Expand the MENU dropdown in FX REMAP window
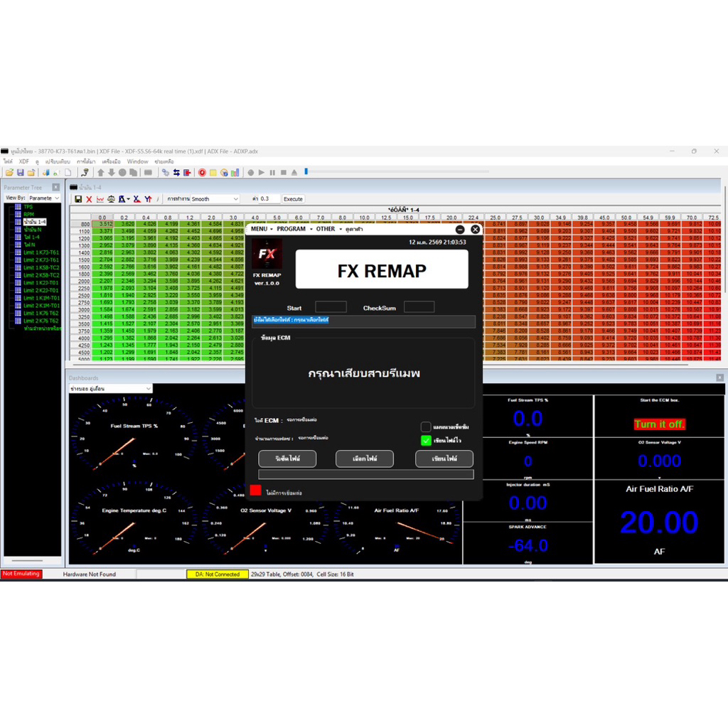This screenshot has width=728, height=728. point(262,229)
